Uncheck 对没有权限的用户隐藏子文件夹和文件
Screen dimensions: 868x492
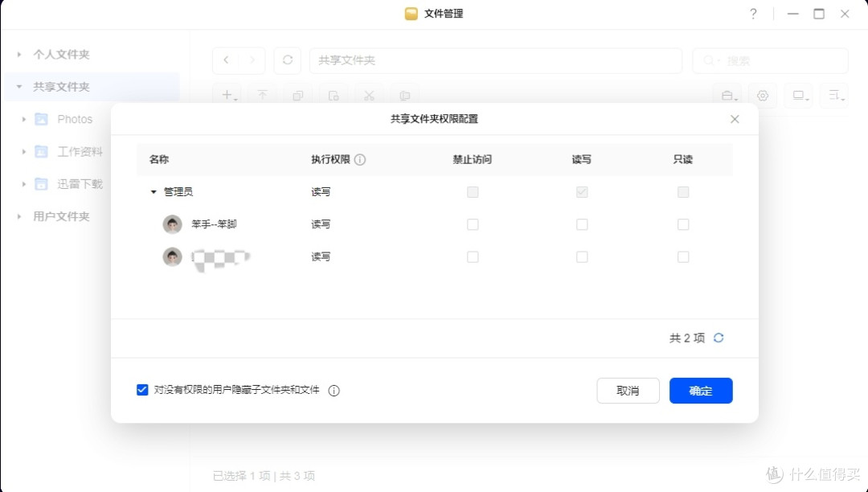click(x=142, y=390)
